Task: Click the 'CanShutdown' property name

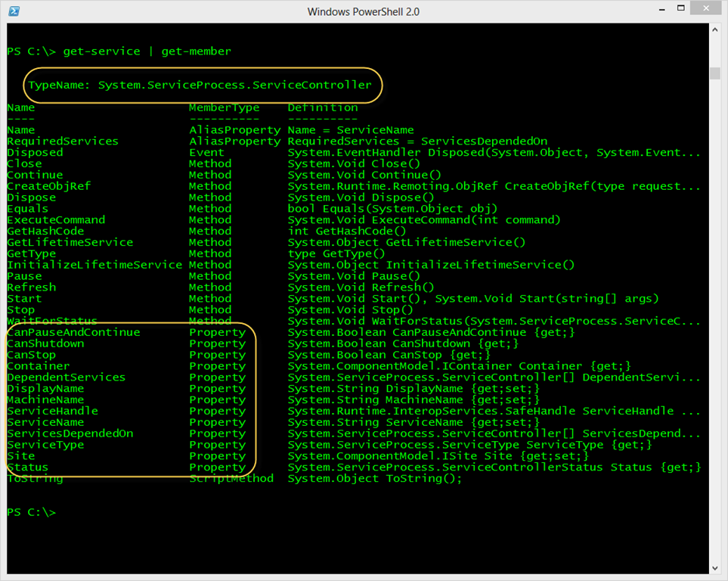Action: tap(45, 343)
